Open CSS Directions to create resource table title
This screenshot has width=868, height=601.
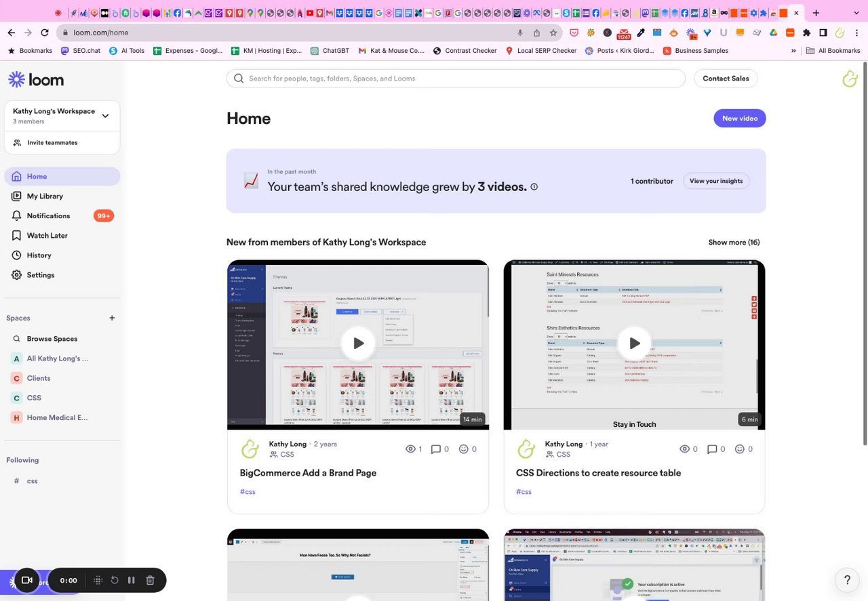pyautogui.click(x=598, y=473)
